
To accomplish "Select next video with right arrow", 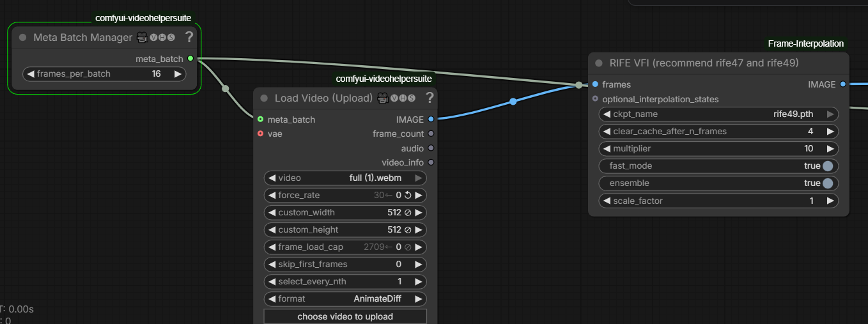I will 419,178.
